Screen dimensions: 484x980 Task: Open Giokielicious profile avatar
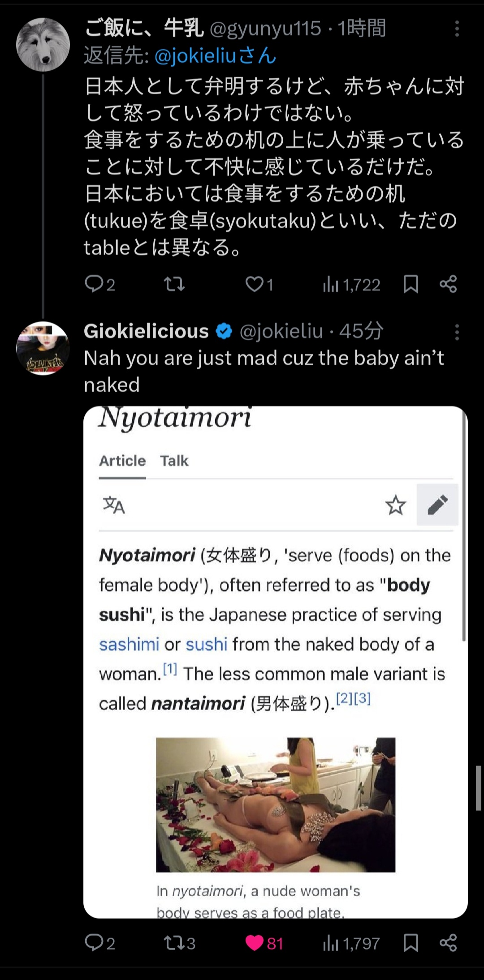coord(43,348)
